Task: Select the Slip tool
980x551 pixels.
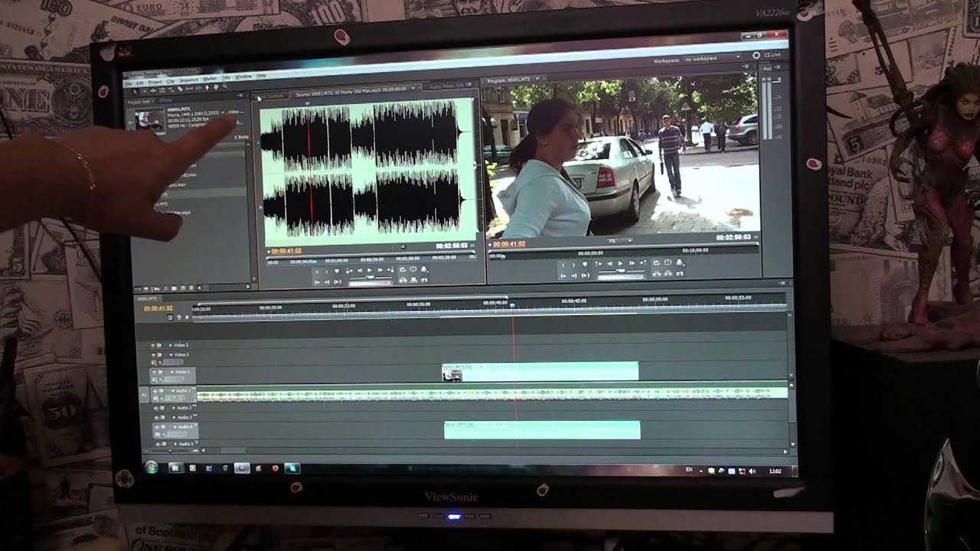Action: [x=189, y=88]
